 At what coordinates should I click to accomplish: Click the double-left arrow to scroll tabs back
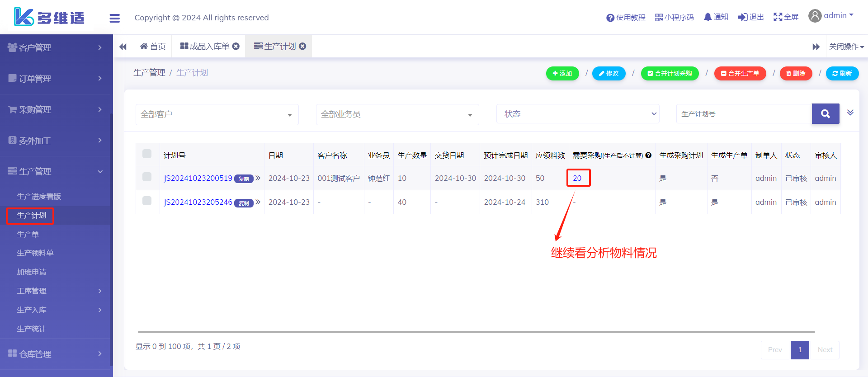pyautogui.click(x=123, y=47)
